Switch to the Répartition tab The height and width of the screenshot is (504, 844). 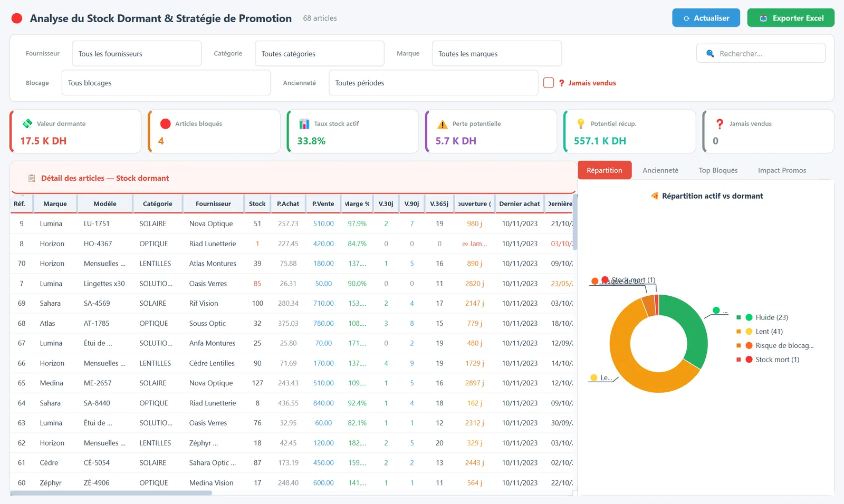[605, 170]
